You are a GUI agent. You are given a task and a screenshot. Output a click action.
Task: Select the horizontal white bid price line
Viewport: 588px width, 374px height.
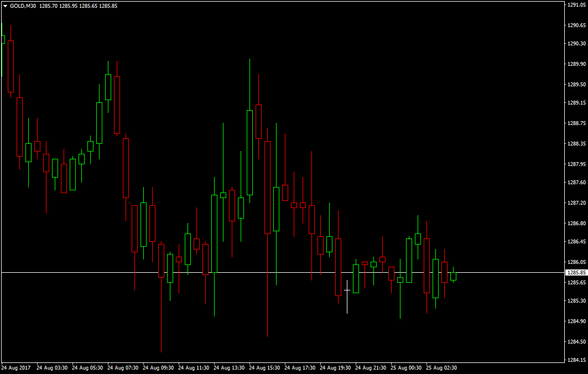coord(277,272)
